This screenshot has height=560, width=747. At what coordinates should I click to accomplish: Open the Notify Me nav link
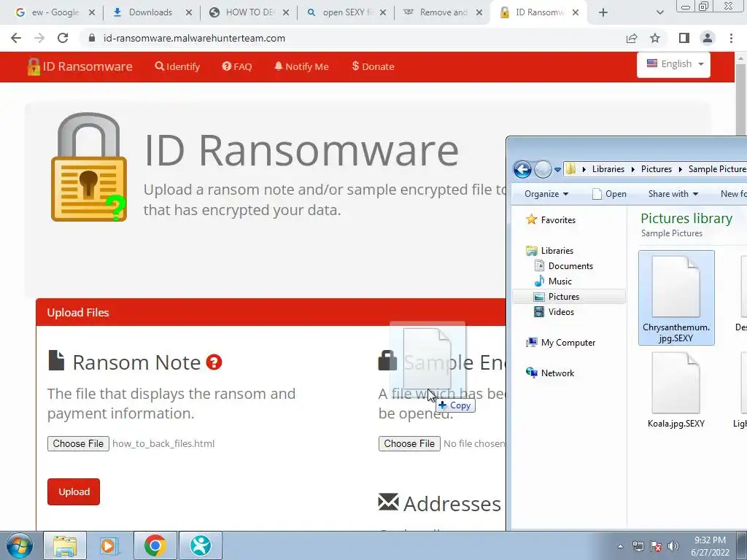(x=301, y=66)
